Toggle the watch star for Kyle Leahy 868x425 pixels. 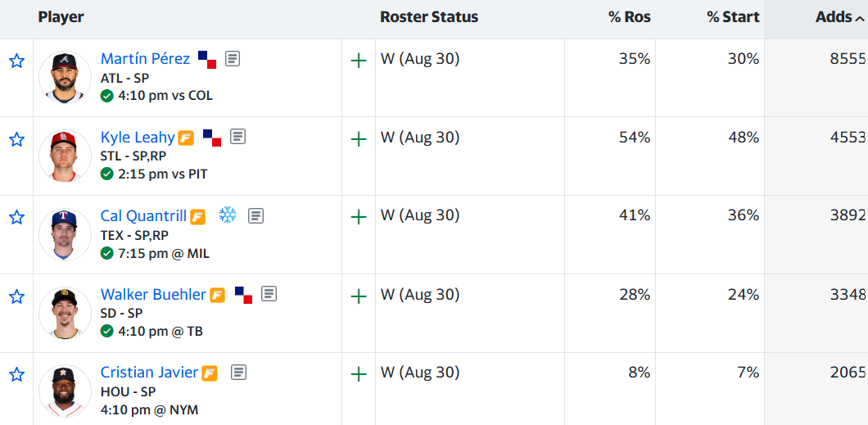(17, 139)
